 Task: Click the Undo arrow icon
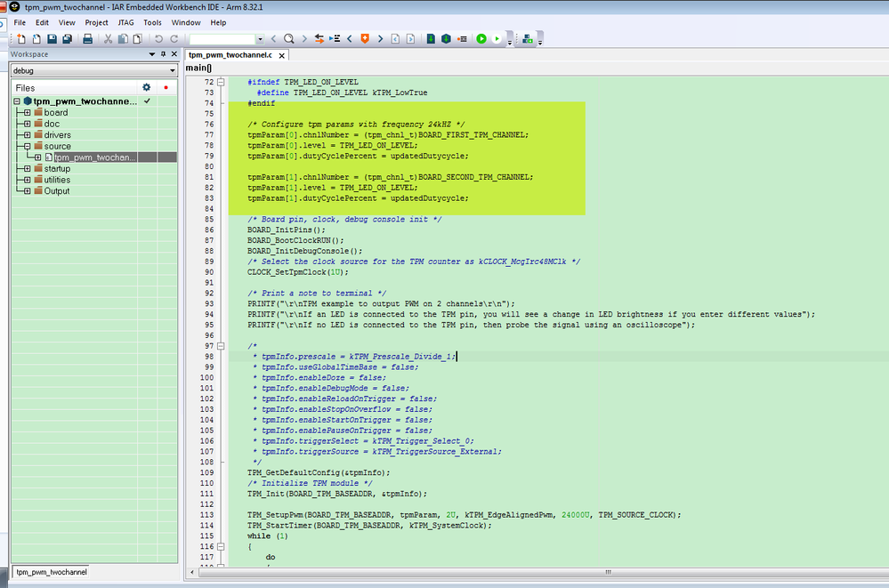158,39
